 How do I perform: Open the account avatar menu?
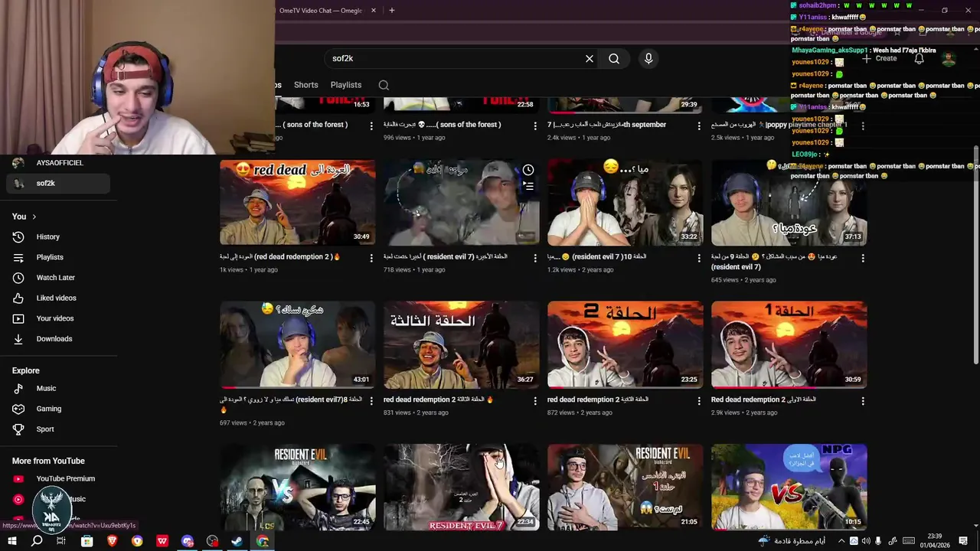point(949,59)
